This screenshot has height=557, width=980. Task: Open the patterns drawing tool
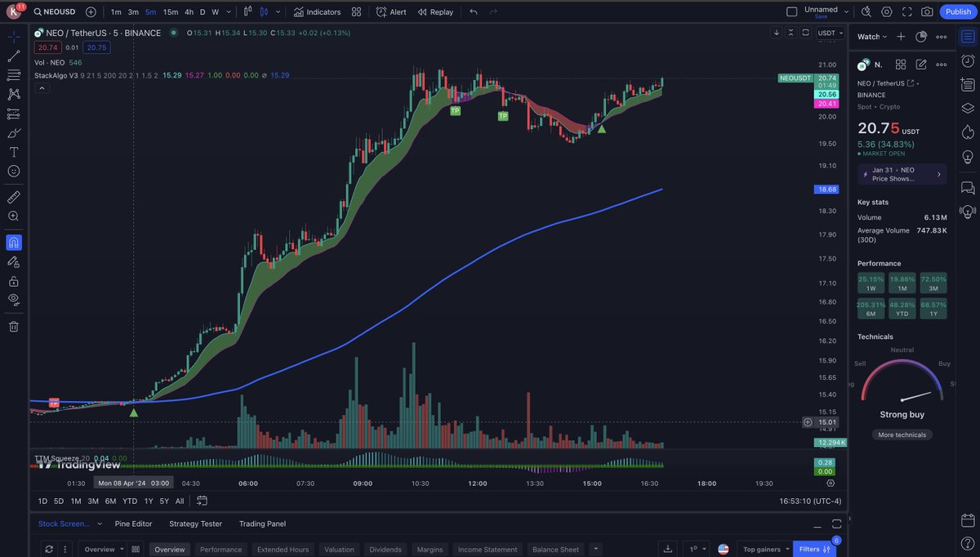14,95
